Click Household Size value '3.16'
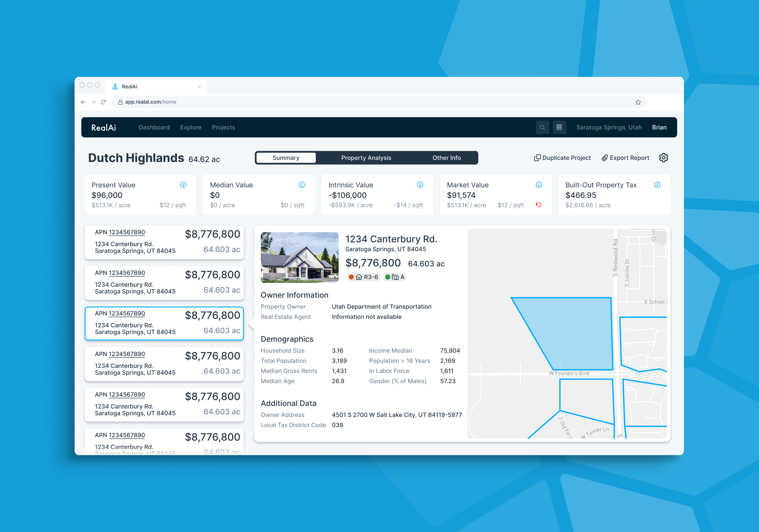Screen dimensions: 759x532 pyautogui.click(x=337, y=351)
